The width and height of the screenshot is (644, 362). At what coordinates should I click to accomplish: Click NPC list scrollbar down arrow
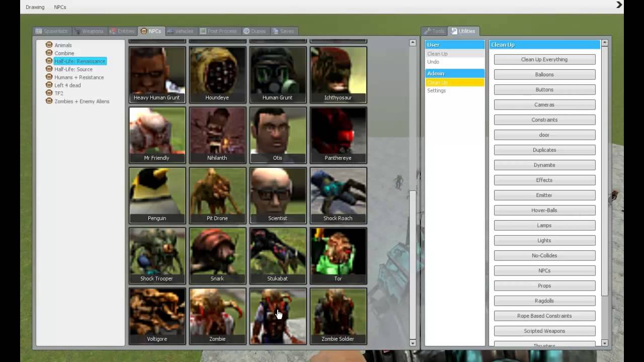(x=413, y=343)
